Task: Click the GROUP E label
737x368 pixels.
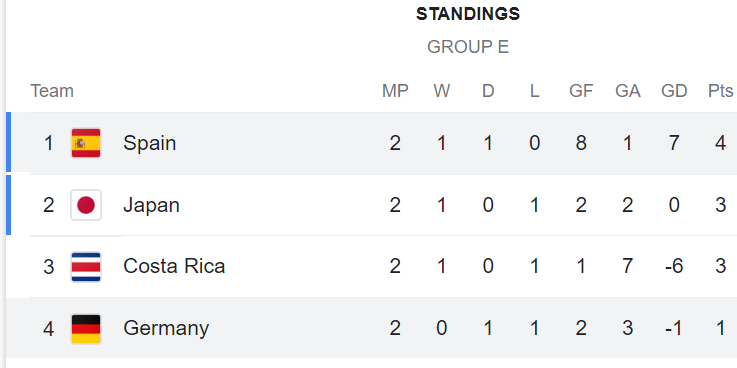Action: [x=468, y=47]
